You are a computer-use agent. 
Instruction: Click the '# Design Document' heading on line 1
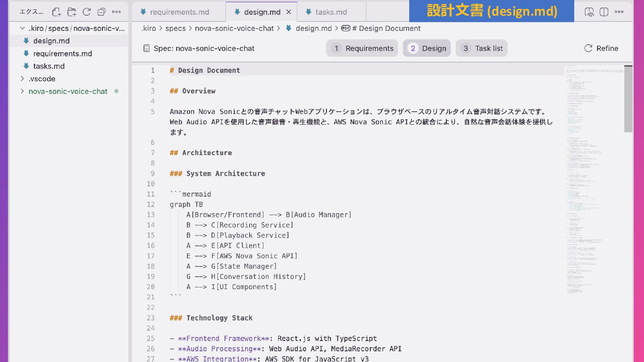coord(205,70)
